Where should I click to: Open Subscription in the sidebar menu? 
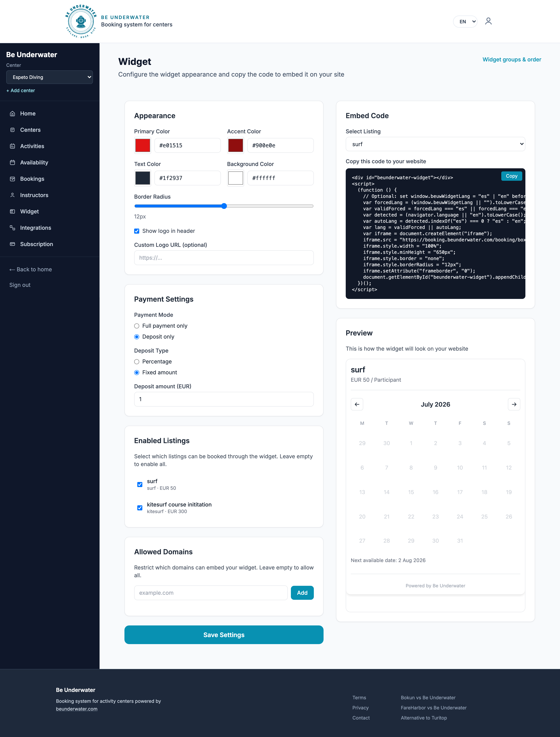point(49,244)
